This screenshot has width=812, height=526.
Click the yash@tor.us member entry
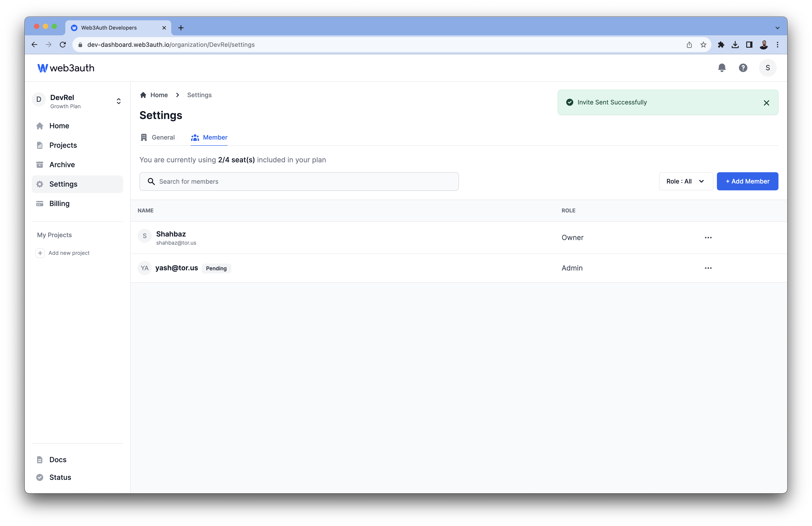coord(176,268)
